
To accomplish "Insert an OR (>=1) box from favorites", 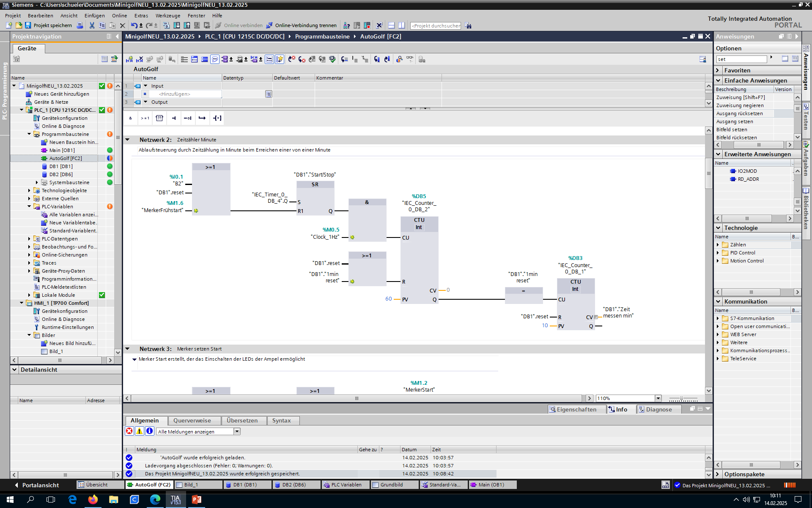I will click(145, 118).
